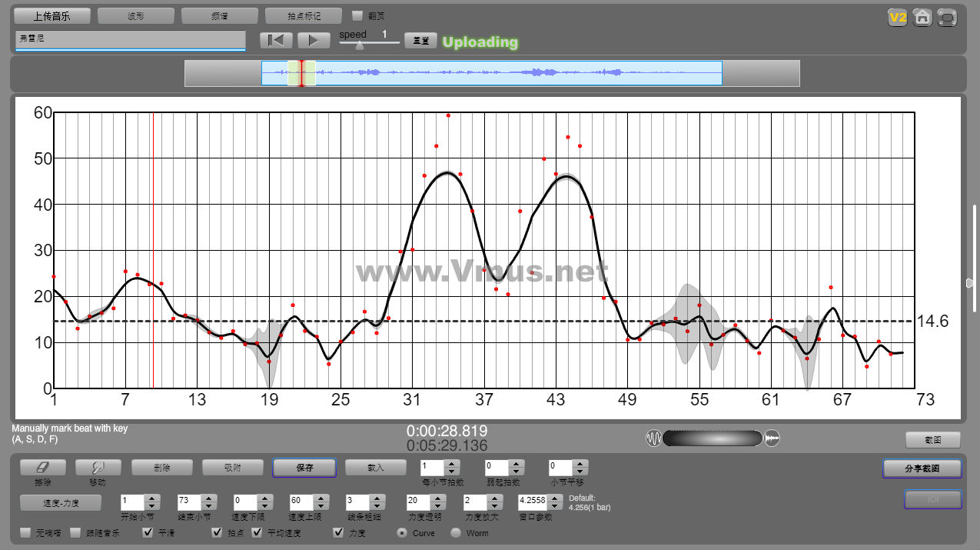Viewport: 980px width, 550px height.
Task: Switch to the 波形 waveform view
Action: pyautogui.click(x=136, y=15)
